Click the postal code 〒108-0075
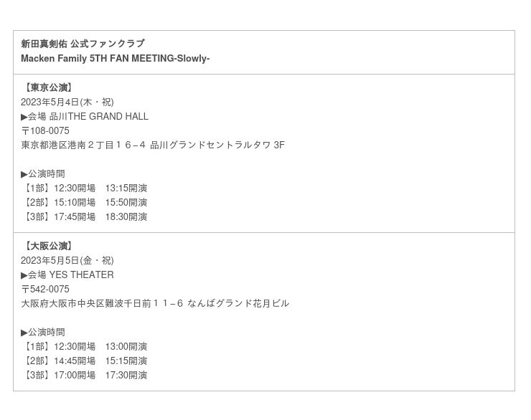Image resolution: width=531 pixels, height=420 pixels. click(45, 130)
